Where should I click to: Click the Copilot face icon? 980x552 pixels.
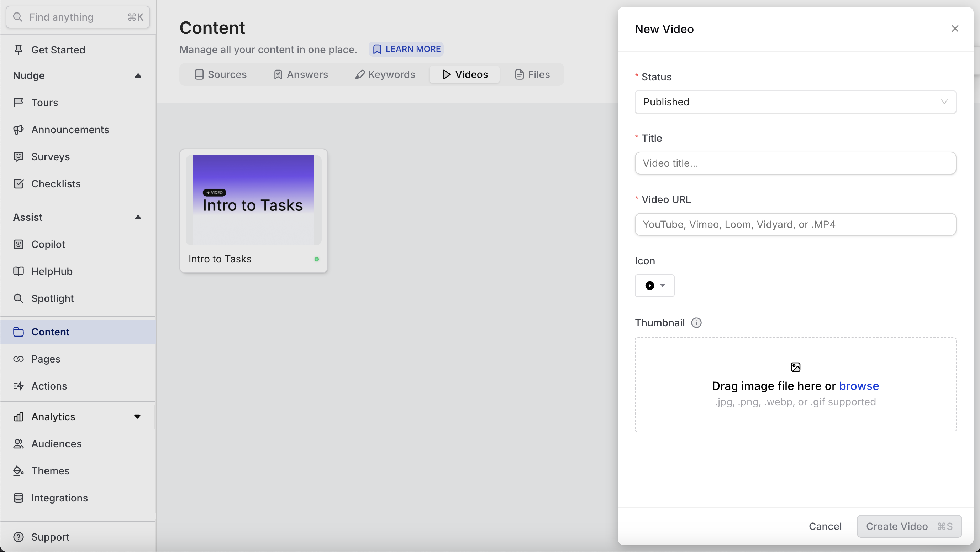18,244
